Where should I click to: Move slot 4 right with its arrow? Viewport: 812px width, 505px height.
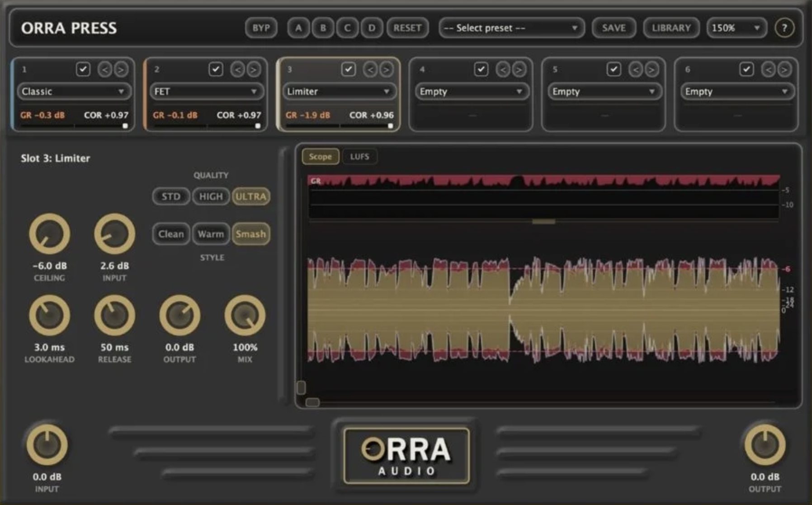click(519, 69)
